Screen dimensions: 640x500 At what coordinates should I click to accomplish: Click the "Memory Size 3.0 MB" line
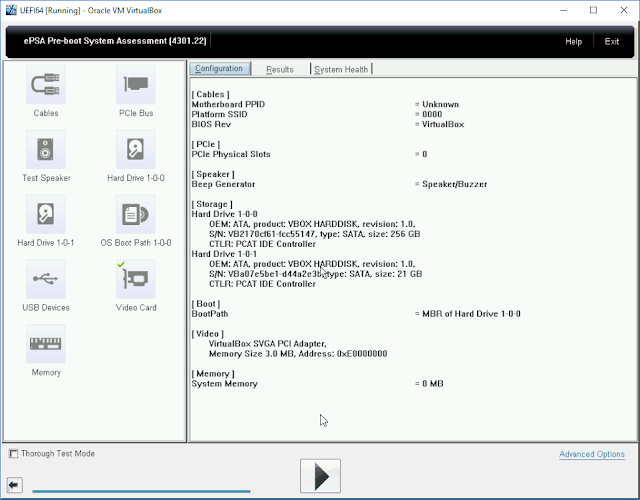[x=298, y=353]
